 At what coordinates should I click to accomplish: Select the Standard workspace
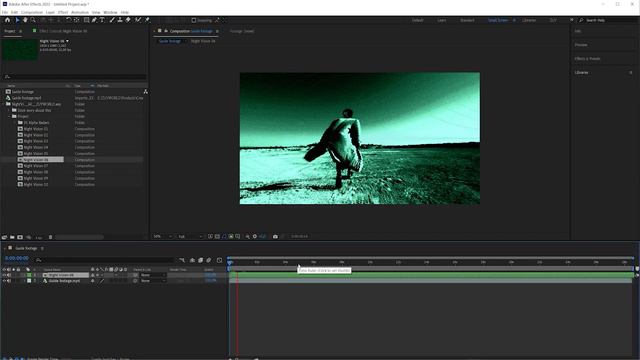467,20
